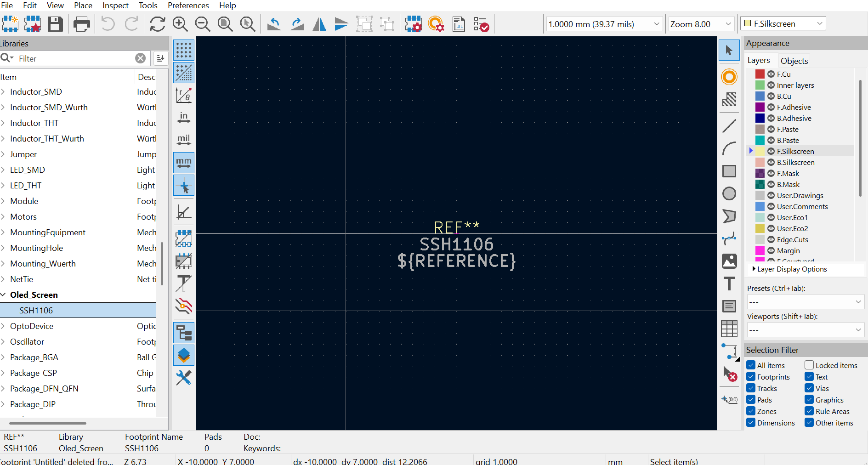Select the Package_BGA library row
This screenshot has height=465, width=868.
coord(78,357)
